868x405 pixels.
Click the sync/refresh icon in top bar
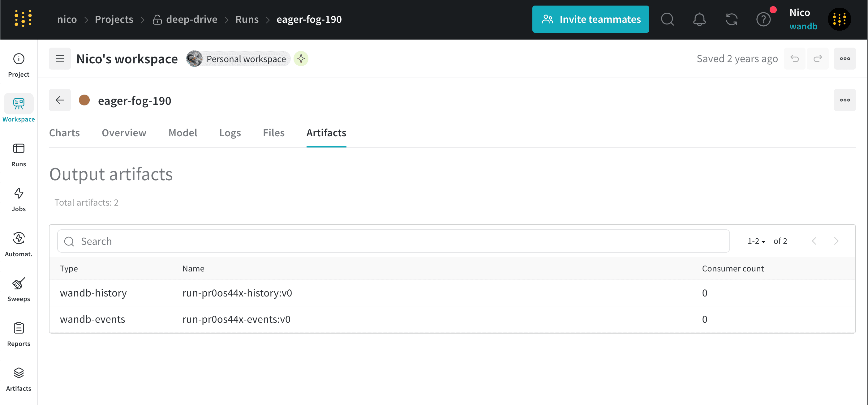click(731, 19)
